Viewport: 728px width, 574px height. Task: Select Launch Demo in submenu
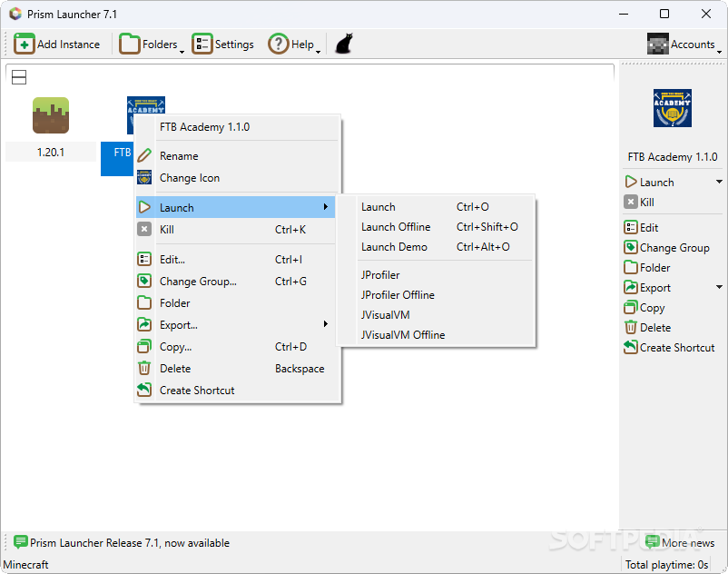tap(436, 247)
